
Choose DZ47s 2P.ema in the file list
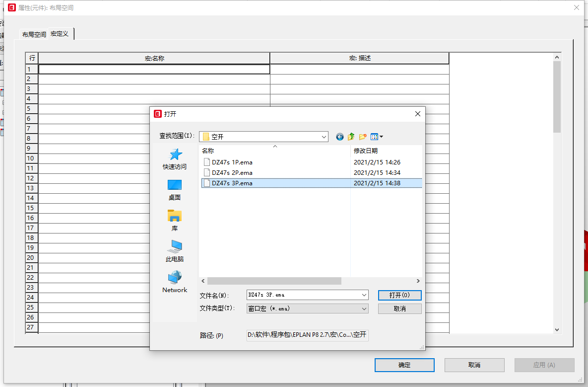(232, 172)
